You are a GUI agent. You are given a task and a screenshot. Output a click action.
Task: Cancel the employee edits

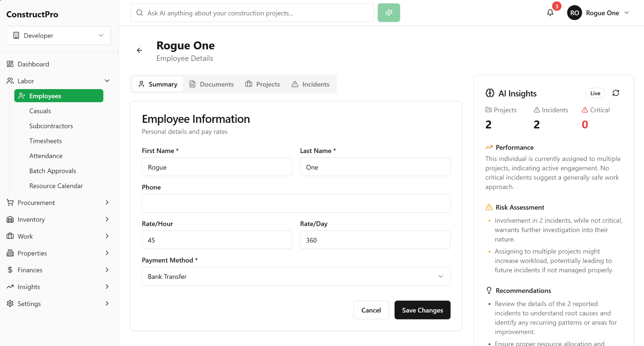click(x=371, y=310)
